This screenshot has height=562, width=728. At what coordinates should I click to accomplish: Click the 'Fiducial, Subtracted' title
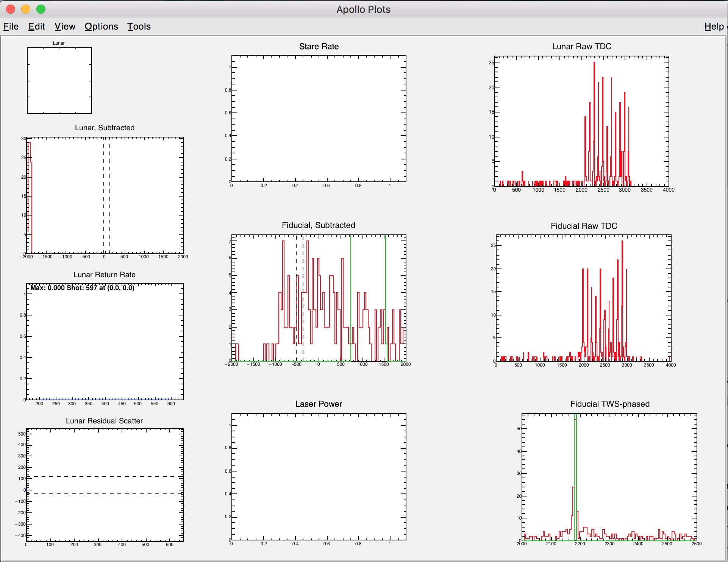[319, 225]
